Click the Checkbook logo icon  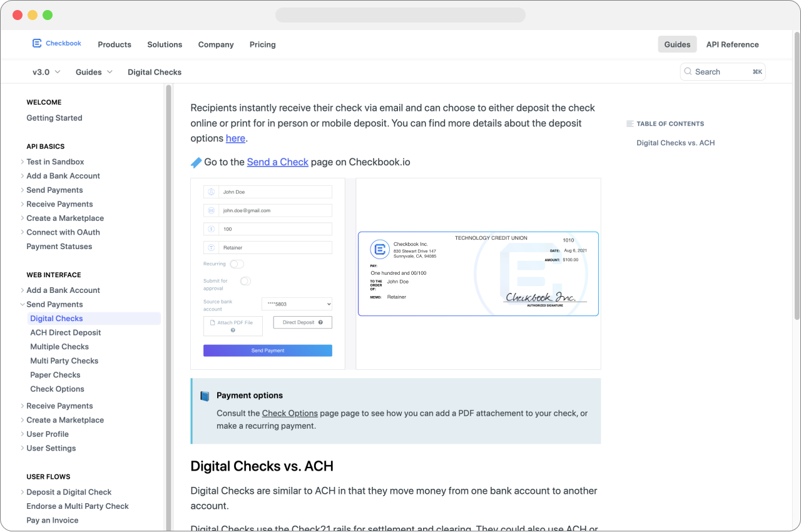point(37,43)
